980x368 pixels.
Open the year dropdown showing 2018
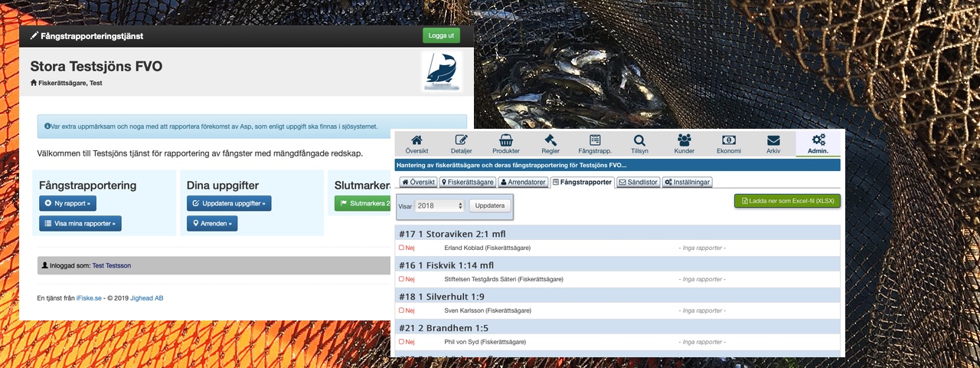[439, 206]
